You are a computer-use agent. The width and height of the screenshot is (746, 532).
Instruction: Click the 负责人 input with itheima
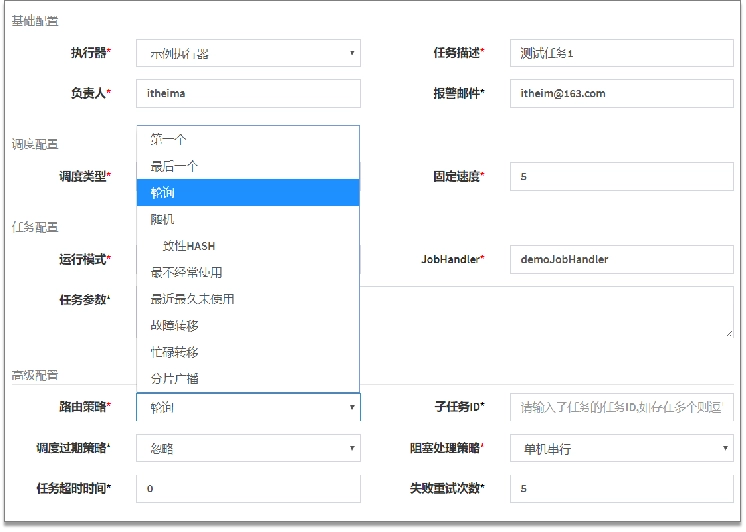248,93
